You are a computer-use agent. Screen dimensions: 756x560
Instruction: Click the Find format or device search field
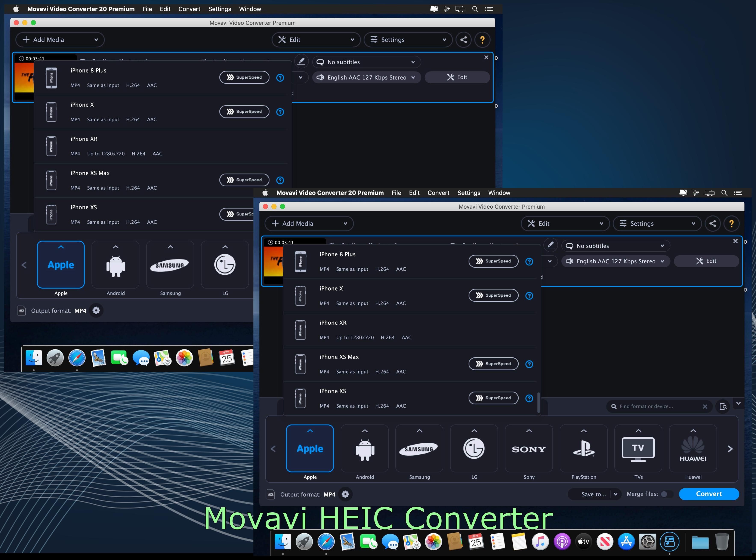click(x=659, y=406)
